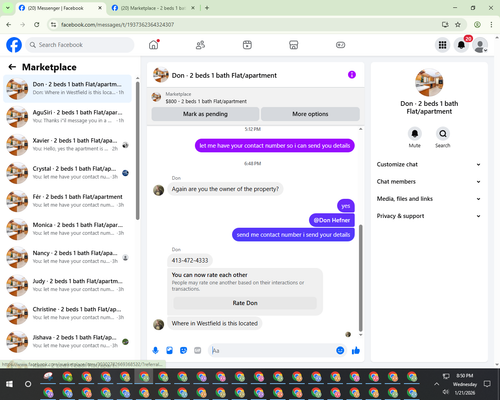Open the Cortana circle on taskbar

(x=28, y=384)
